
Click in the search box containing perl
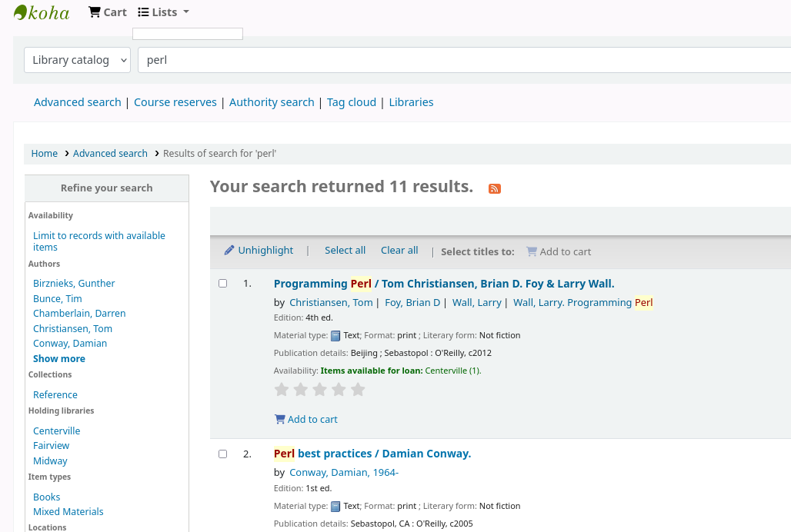click(x=462, y=60)
